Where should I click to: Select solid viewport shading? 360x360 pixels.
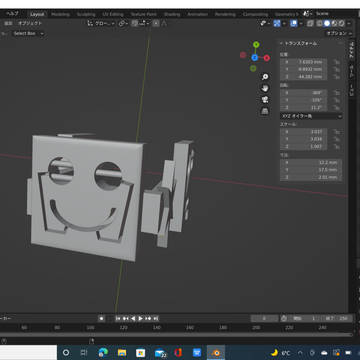click(x=327, y=23)
